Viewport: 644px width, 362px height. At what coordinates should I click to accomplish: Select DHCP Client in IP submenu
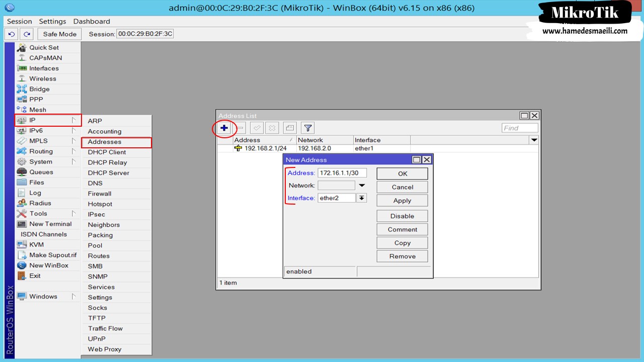click(x=116, y=152)
